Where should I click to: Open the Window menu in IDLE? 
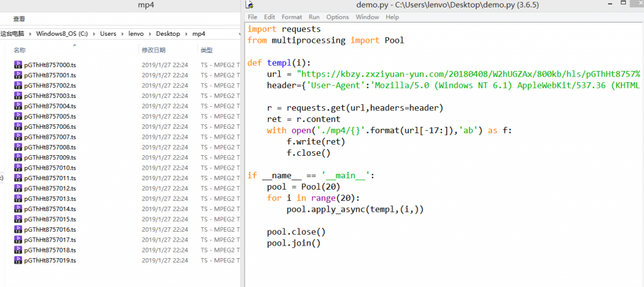pos(367,17)
